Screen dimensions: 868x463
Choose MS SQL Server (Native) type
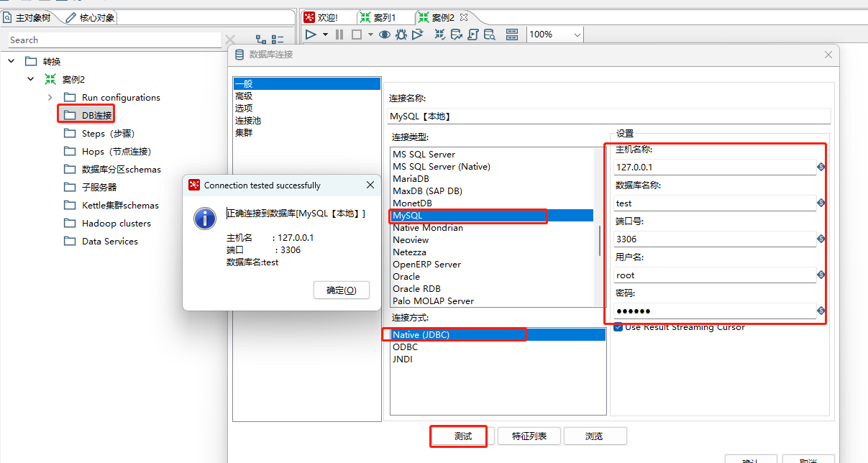pos(442,166)
